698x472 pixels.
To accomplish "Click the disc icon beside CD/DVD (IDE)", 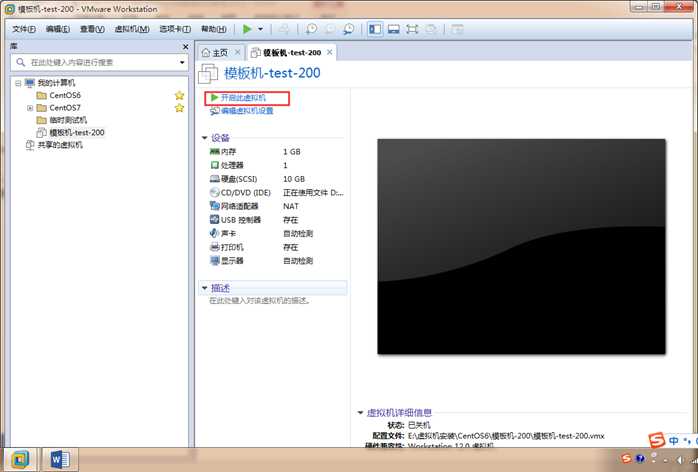I will click(214, 193).
